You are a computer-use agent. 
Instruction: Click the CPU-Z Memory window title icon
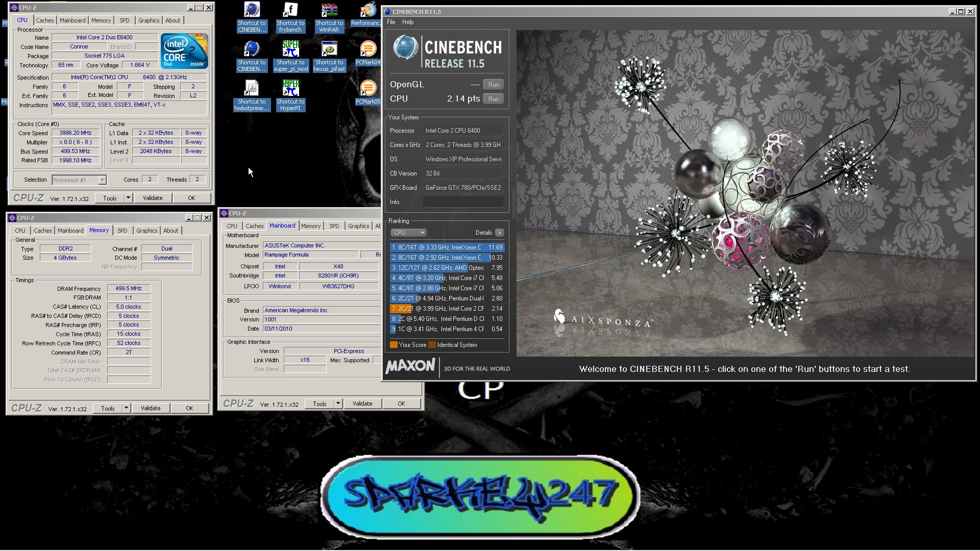(x=12, y=218)
